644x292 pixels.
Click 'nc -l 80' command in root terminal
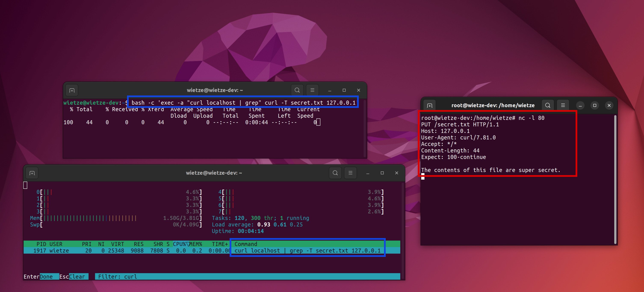531,118
